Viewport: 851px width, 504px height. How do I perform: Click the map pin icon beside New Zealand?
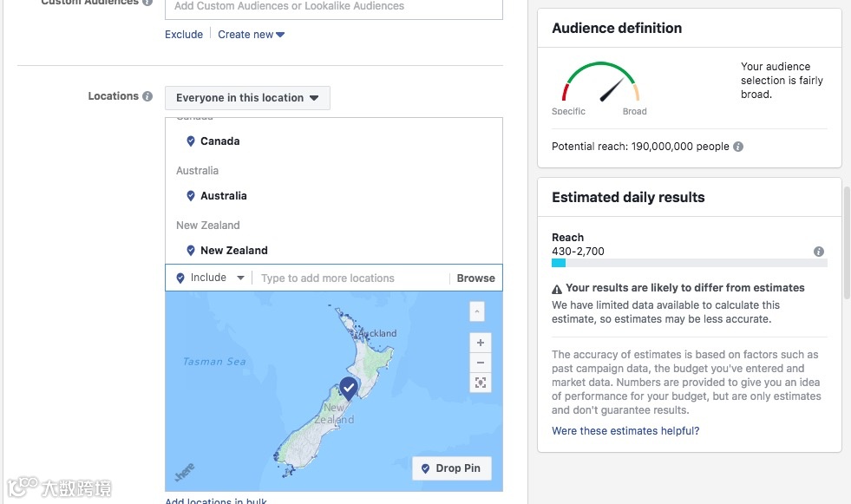(x=191, y=250)
